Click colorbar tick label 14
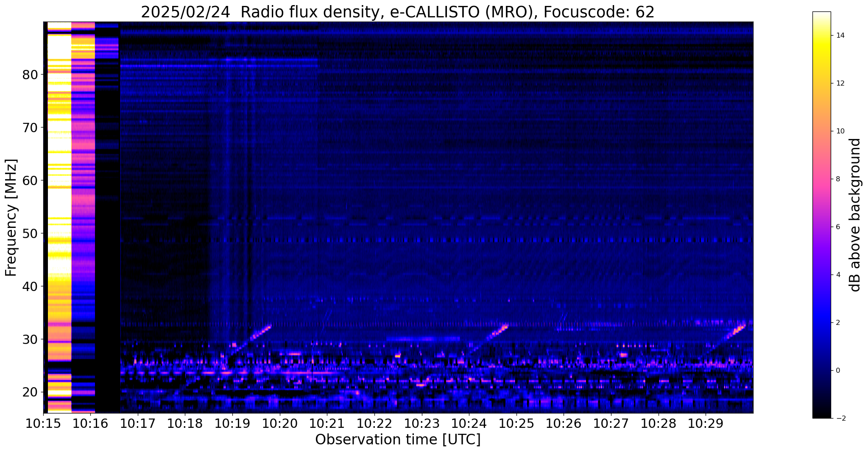This screenshot has width=868, height=452. click(x=840, y=36)
